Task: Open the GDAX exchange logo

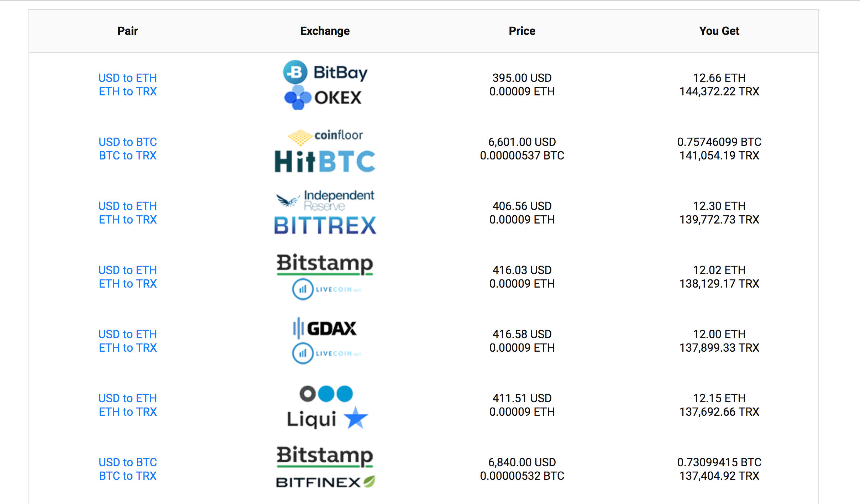Action: [324, 329]
